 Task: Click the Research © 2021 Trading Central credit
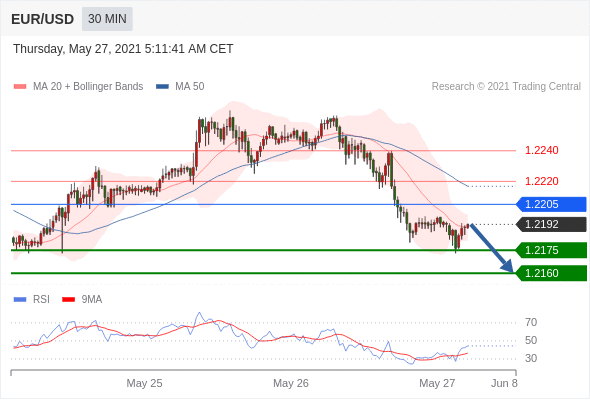click(x=506, y=87)
